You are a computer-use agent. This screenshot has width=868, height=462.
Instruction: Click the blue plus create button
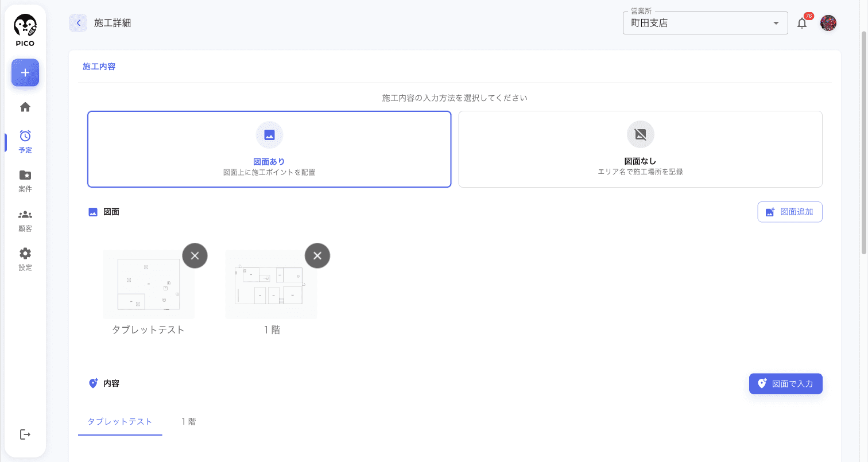pyautogui.click(x=25, y=73)
